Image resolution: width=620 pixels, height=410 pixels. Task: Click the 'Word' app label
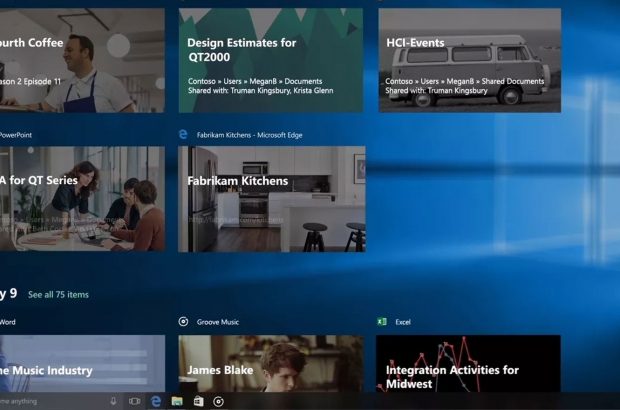[x=8, y=322]
